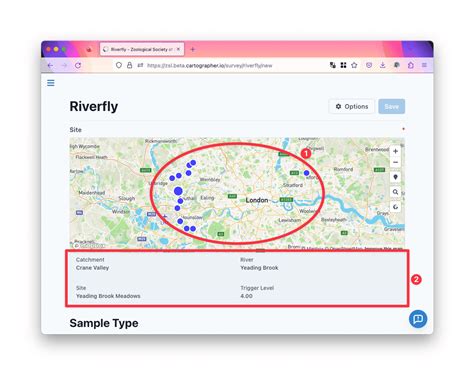Viewport: 474px width, 375px height.
Task: Click the Romford label on map
Action: pos(343,169)
